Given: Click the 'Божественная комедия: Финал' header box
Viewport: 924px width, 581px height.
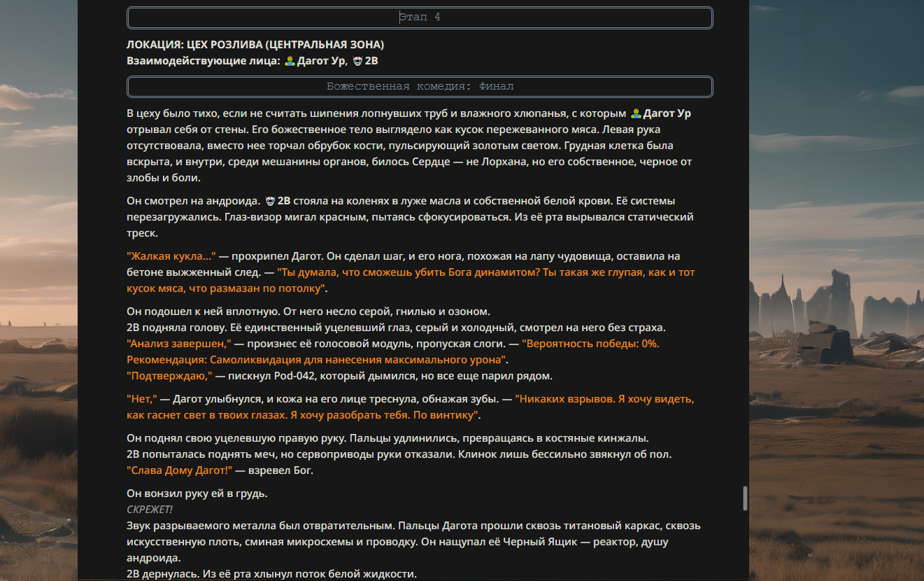Looking at the screenshot, I should (x=420, y=87).
